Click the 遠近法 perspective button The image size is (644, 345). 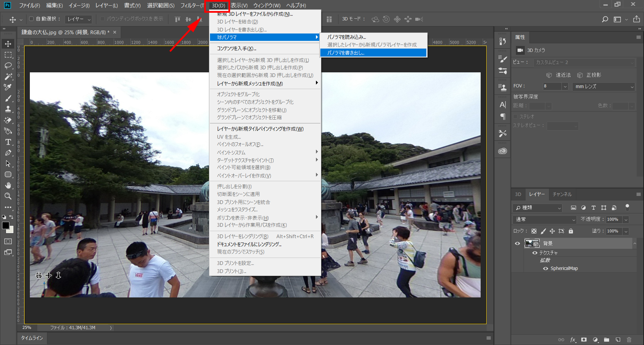click(x=558, y=75)
